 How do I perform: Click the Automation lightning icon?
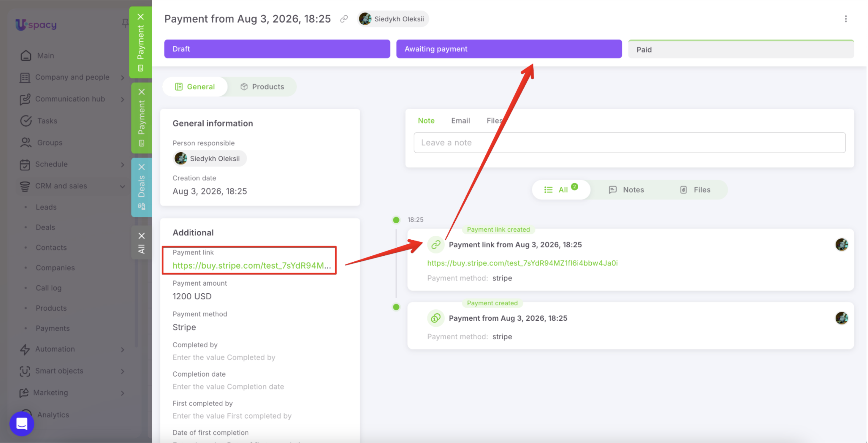25,349
